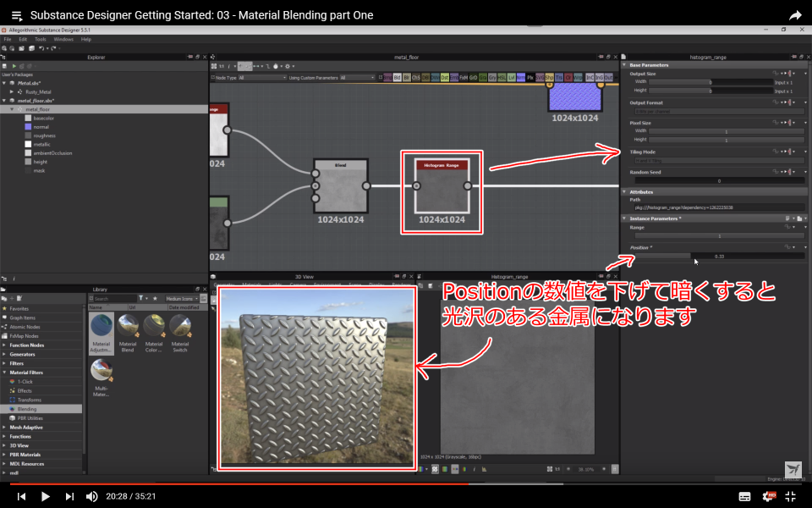Select Transforms under Material Filters
The width and height of the screenshot is (812, 508).
[x=29, y=400]
